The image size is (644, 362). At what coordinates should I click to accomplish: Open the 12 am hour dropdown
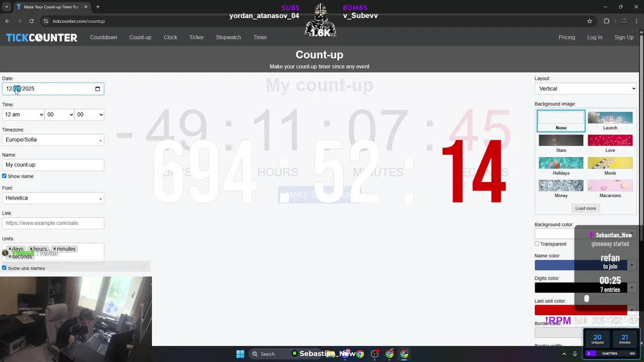click(x=23, y=115)
